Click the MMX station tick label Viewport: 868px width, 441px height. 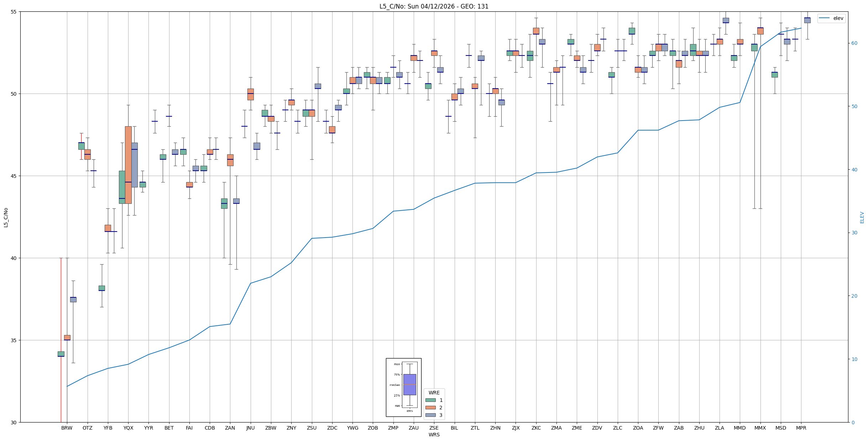(760, 428)
